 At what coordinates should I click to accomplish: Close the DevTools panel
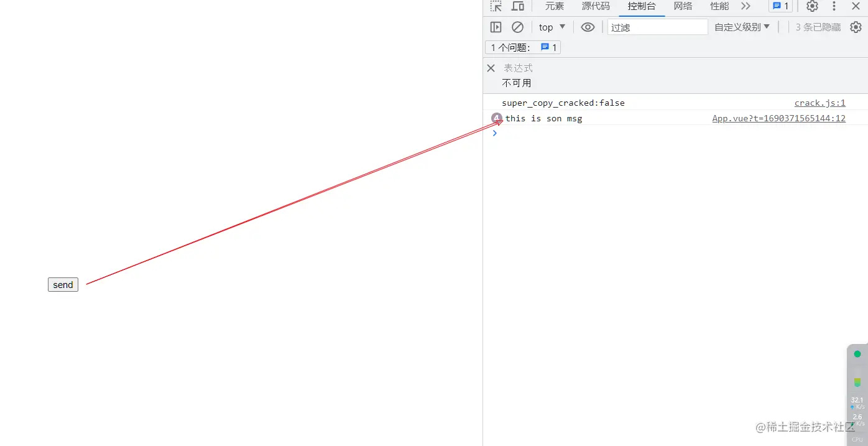coord(856,6)
